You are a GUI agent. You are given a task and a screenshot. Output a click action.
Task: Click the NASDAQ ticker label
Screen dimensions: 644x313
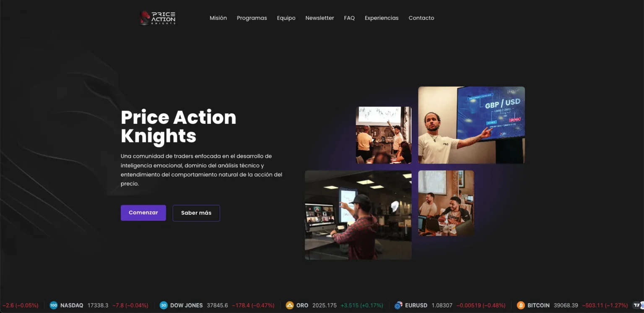tap(72, 305)
